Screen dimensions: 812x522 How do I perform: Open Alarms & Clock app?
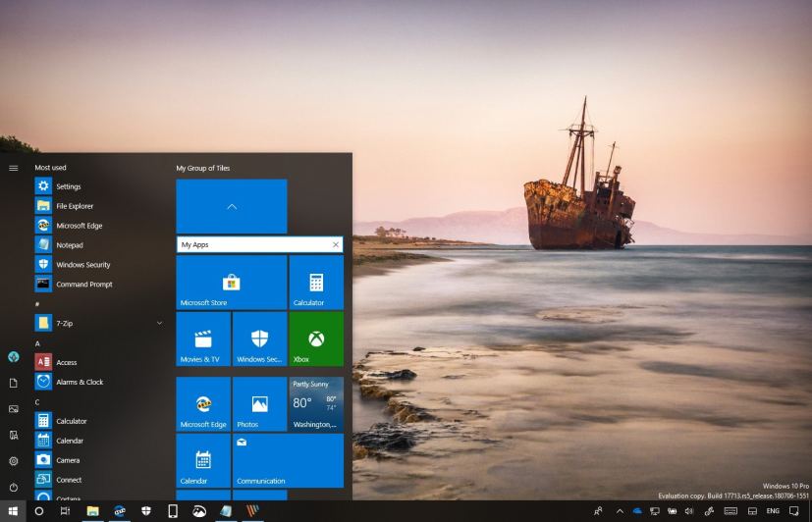pyautogui.click(x=98, y=382)
